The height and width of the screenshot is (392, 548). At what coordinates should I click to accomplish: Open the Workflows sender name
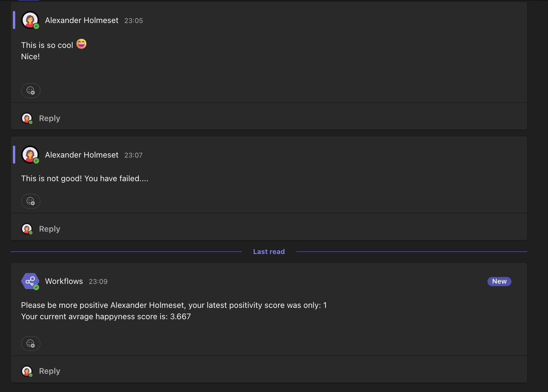click(64, 281)
